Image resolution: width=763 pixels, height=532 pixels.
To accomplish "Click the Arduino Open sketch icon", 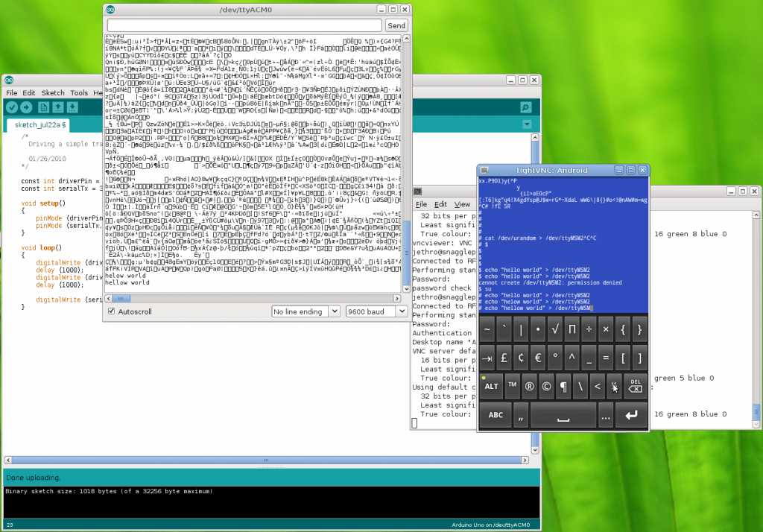I will (x=58, y=107).
